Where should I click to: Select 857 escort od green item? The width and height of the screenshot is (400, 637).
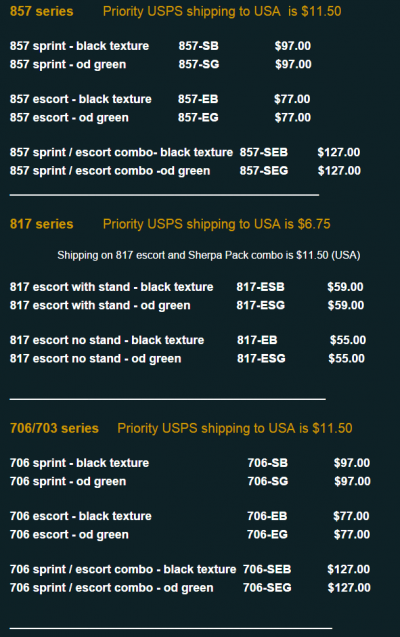(x=69, y=118)
